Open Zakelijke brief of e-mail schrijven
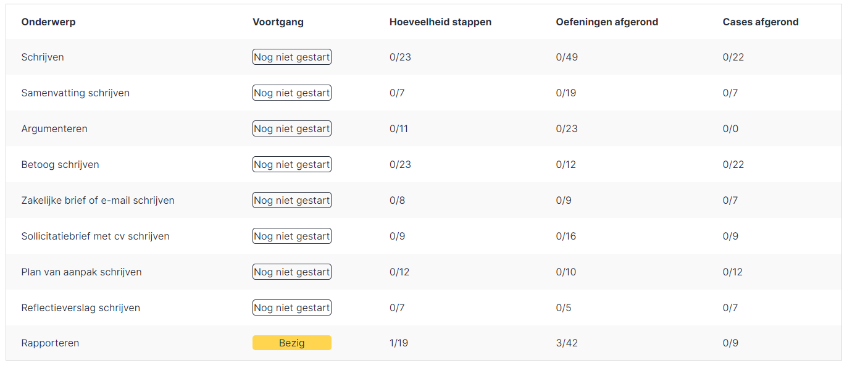Viewport: 868px width, 368px height. point(98,201)
